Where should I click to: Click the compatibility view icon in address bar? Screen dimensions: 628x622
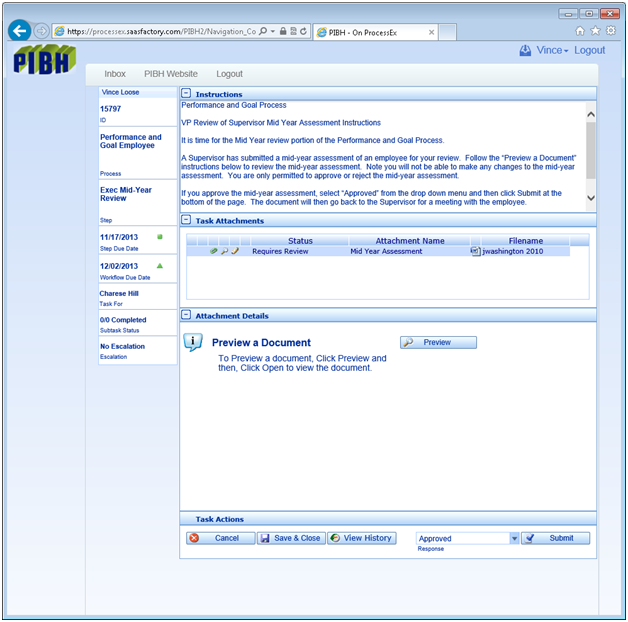coord(293,31)
